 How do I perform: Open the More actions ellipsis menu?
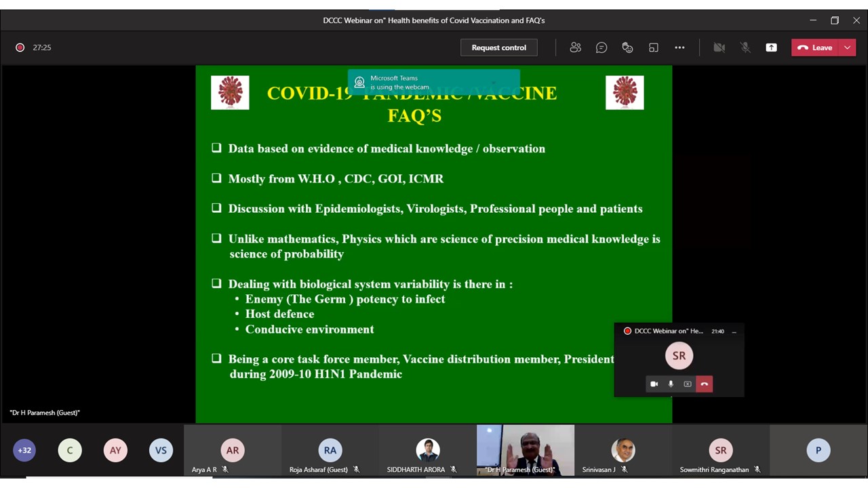click(679, 47)
